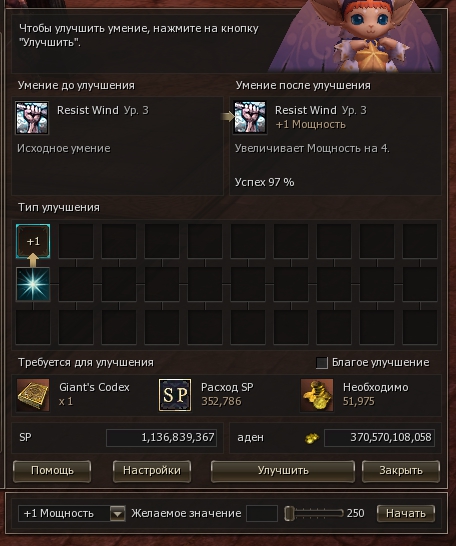The width and height of the screenshot is (456, 546).
Task: Click the blue star enchant icon
Action: pyautogui.click(x=33, y=284)
